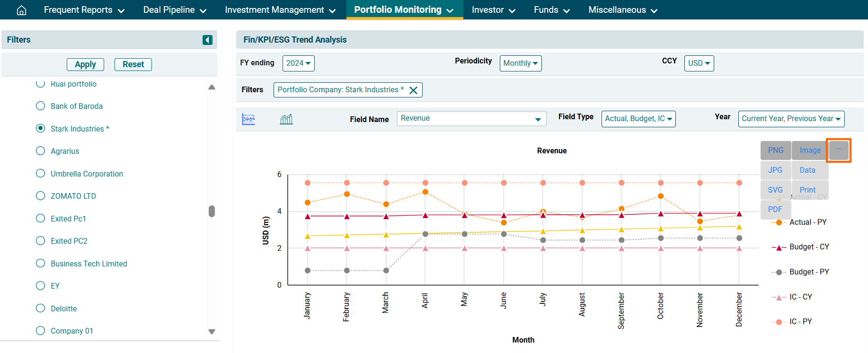Click the home icon in navigation bar

coord(21,10)
